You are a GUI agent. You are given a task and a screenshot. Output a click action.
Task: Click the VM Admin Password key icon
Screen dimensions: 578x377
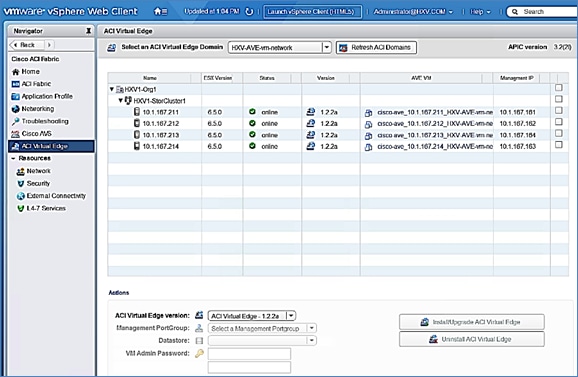tap(199, 353)
